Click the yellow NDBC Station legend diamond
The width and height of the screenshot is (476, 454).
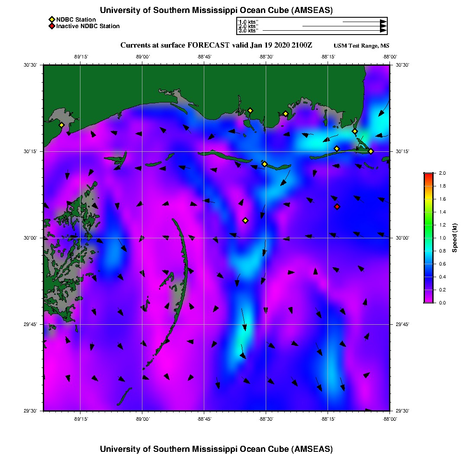[x=51, y=19]
